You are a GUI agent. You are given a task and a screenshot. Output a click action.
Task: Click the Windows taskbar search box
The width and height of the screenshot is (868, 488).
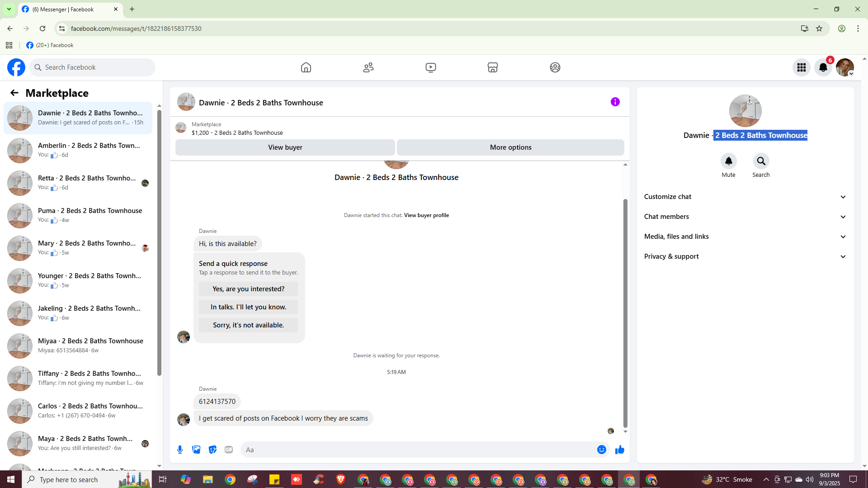pos(87,479)
